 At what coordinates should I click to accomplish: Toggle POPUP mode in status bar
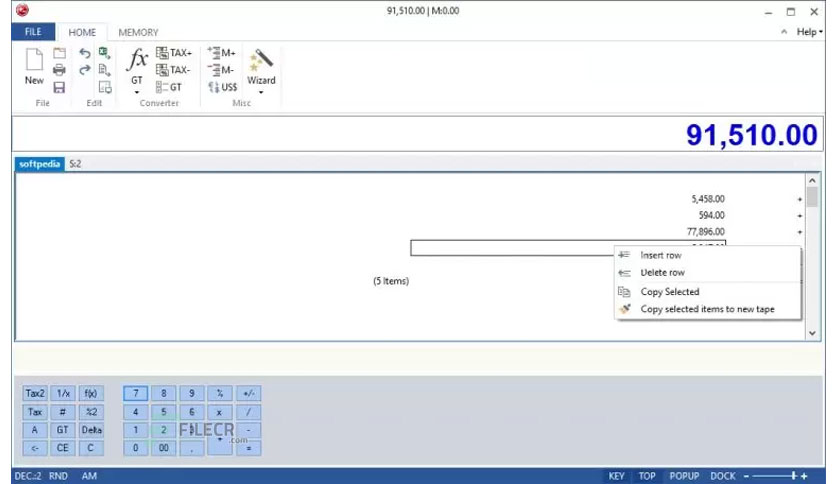pyautogui.click(x=684, y=476)
